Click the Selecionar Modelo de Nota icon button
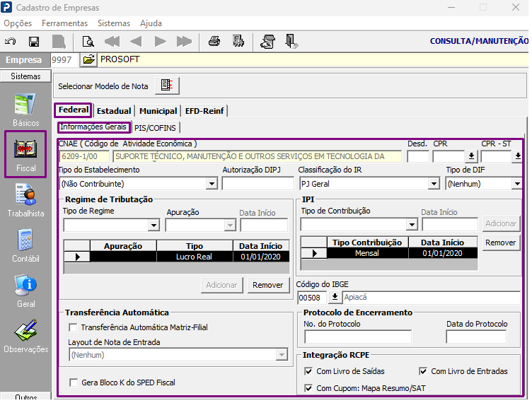The height and width of the screenshot is (403, 532). click(167, 86)
